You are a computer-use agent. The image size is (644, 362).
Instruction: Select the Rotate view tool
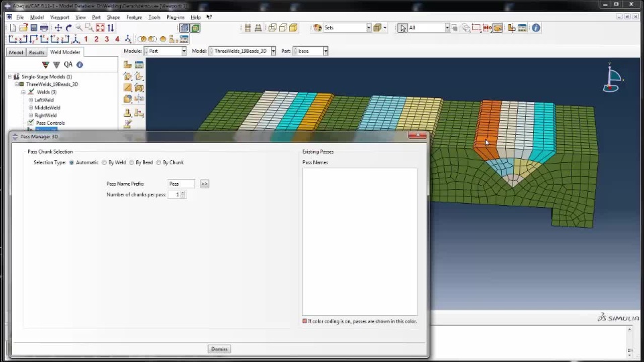68,28
